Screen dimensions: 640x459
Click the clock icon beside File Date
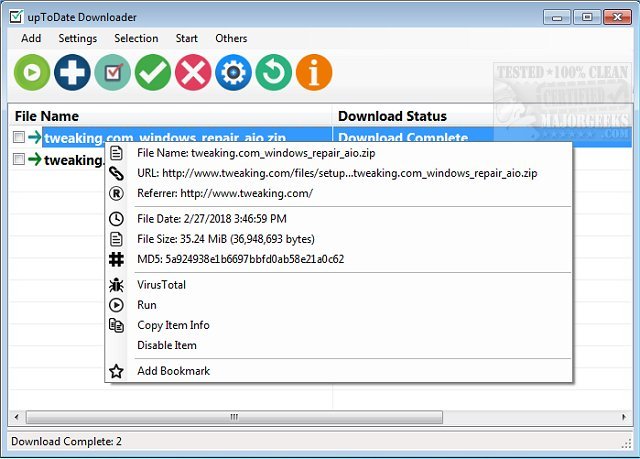116,219
